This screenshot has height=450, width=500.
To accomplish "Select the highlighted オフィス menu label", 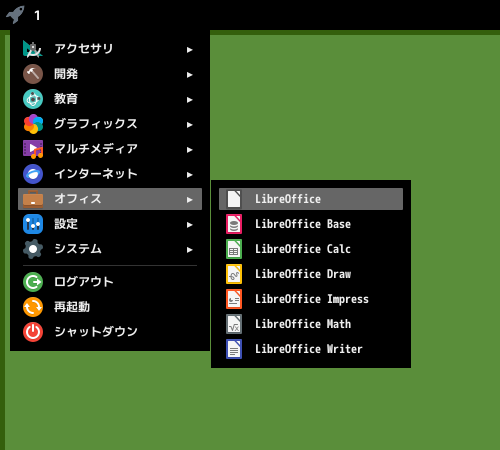I will click(x=78, y=199).
